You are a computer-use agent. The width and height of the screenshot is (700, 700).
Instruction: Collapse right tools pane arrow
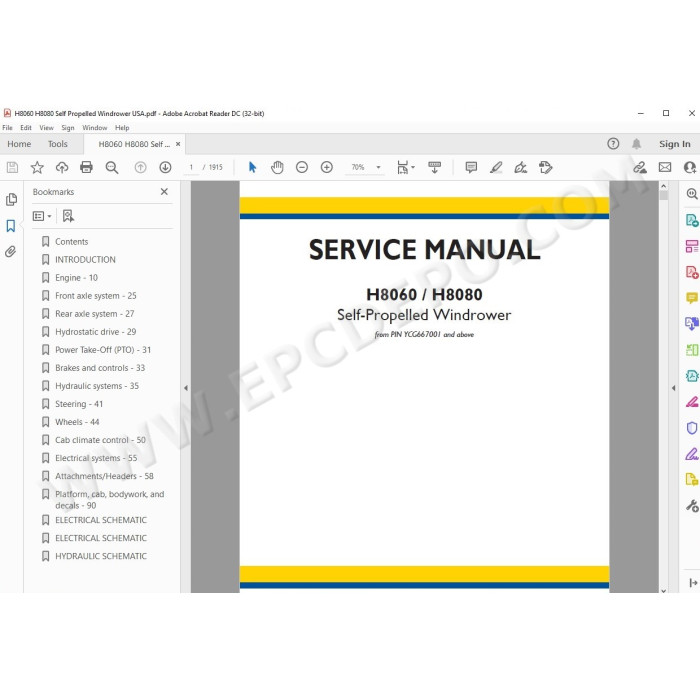[x=673, y=388]
